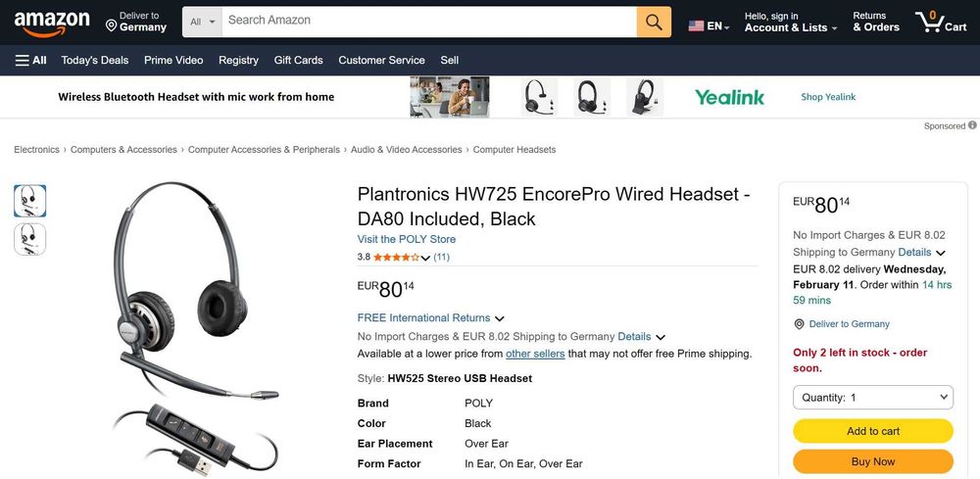Visit the POLY Store link
The width and height of the screenshot is (980, 479).
406,239
